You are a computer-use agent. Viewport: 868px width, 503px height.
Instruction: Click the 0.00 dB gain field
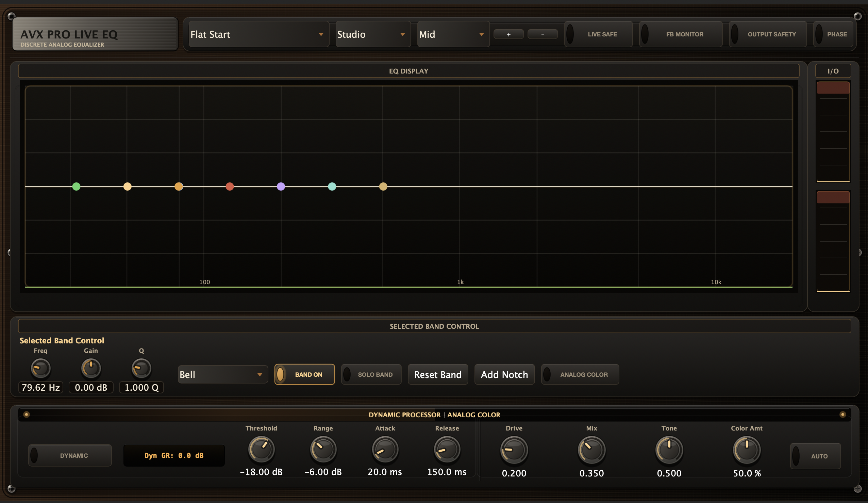(91, 388)
